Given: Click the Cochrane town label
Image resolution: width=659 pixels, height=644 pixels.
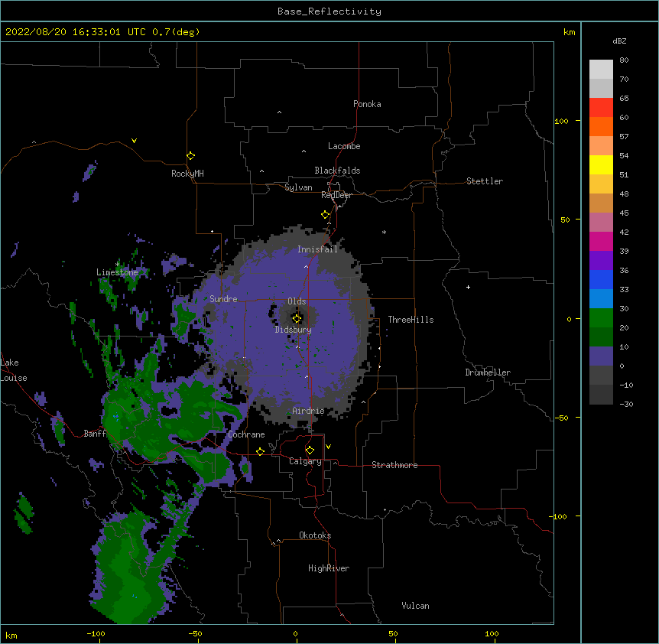Looking at the screenshot, I should tap(246, 434).
